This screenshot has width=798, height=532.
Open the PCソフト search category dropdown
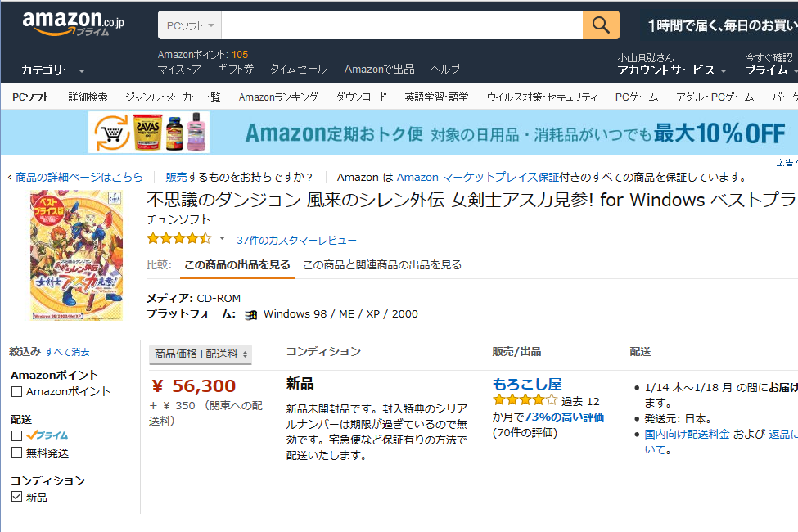[x=189, y=25]
